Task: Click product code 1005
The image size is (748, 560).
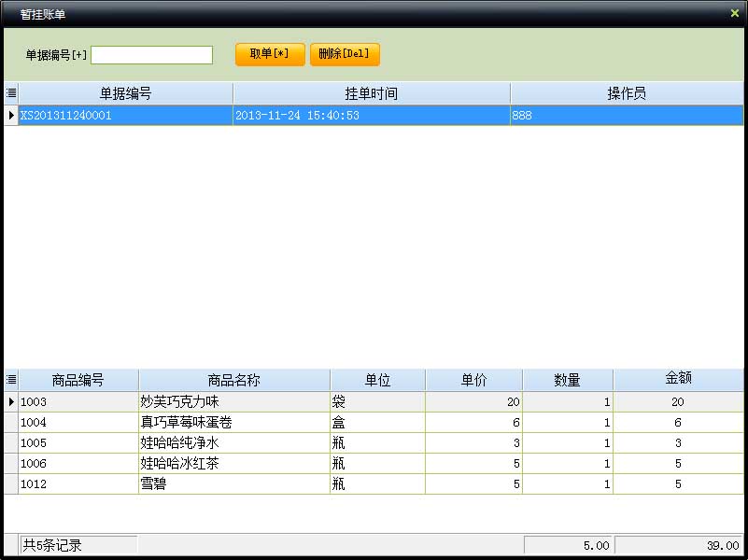Action: tap(78, 442)
